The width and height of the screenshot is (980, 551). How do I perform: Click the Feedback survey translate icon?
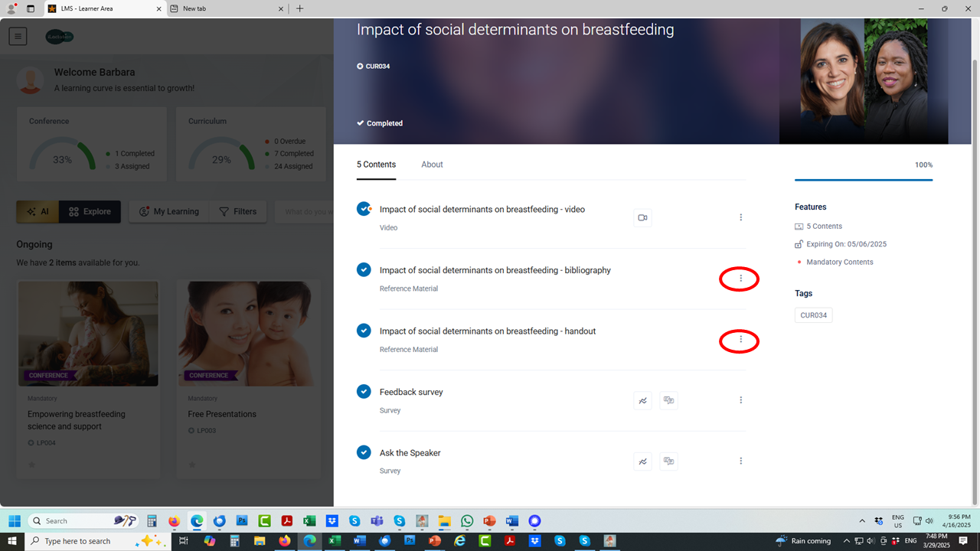click(x=668, y=400)
